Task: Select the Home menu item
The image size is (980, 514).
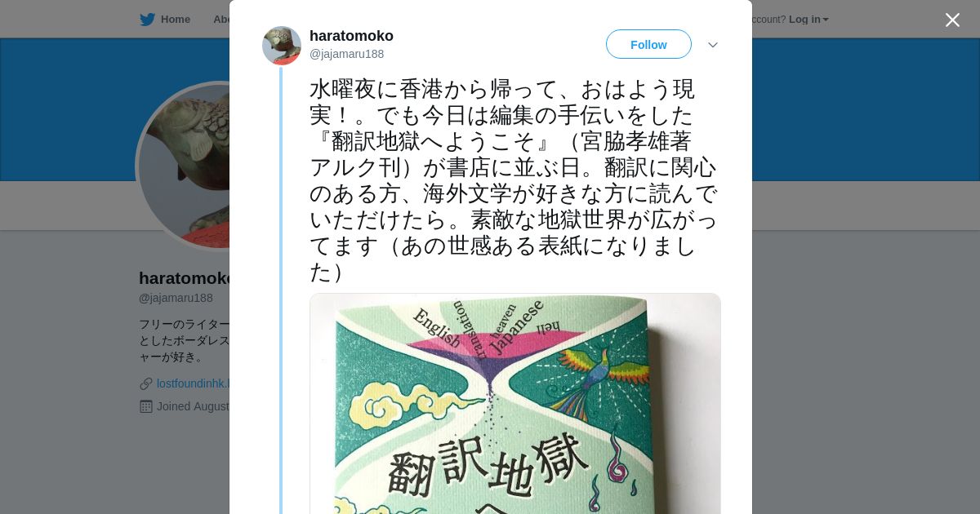Action: click(x=175, y=20)
